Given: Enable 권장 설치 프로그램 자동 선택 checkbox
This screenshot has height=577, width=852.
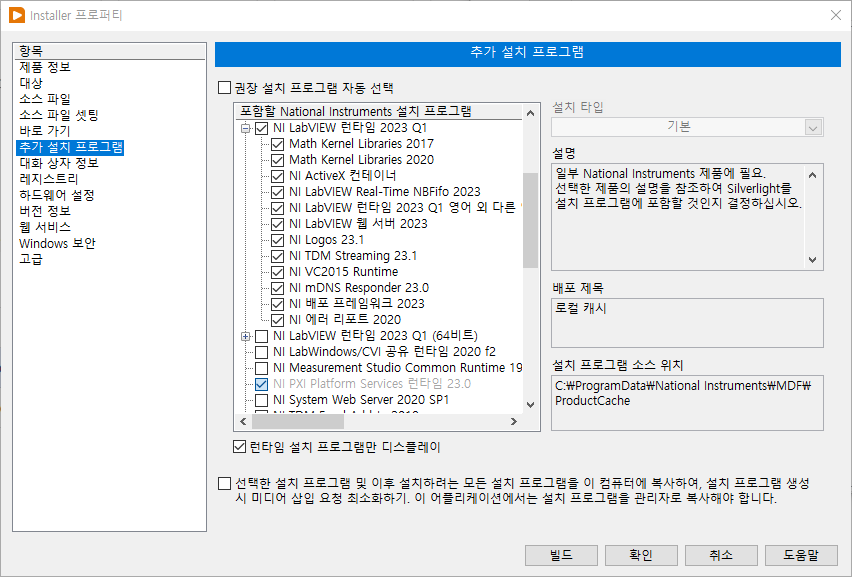Looking at the screenshot, I should click(224, 87).
